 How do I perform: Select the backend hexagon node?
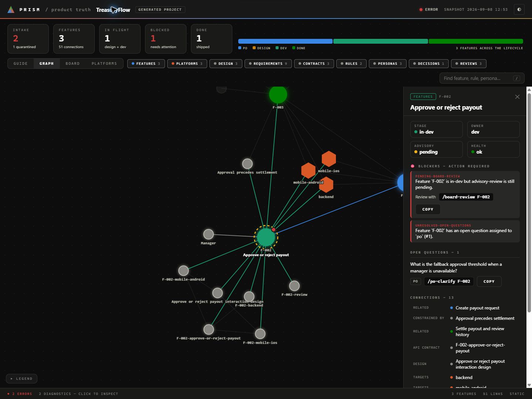tap(326, 185)
